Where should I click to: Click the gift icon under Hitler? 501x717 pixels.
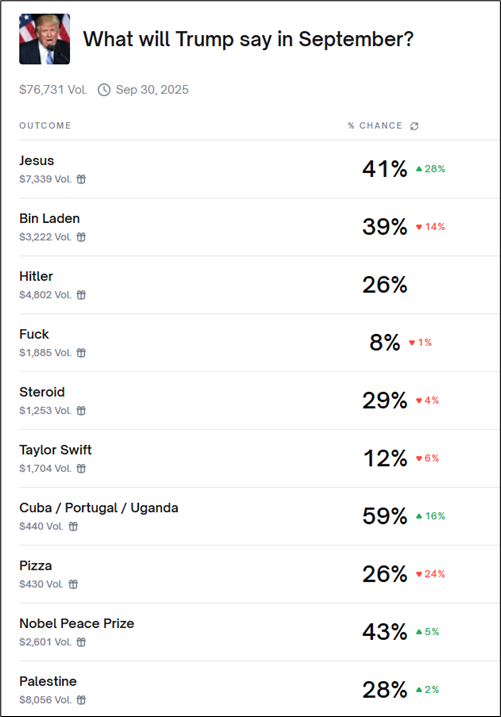coord(81,295)
